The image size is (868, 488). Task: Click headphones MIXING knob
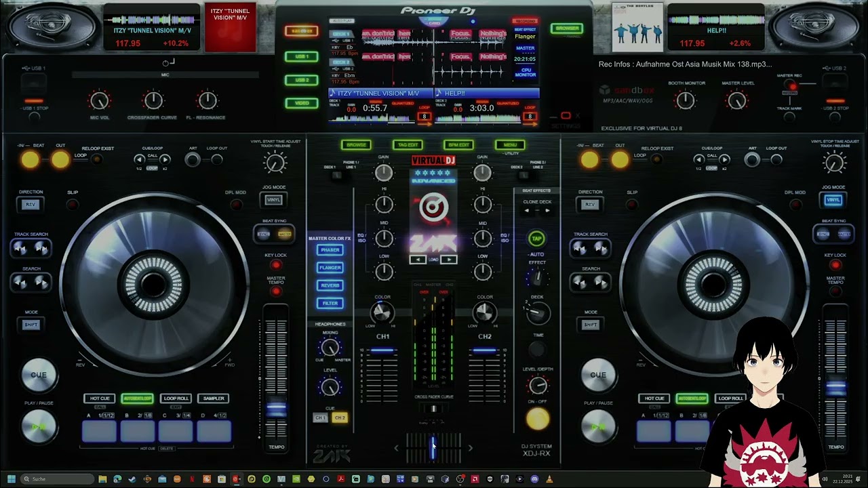330,348
